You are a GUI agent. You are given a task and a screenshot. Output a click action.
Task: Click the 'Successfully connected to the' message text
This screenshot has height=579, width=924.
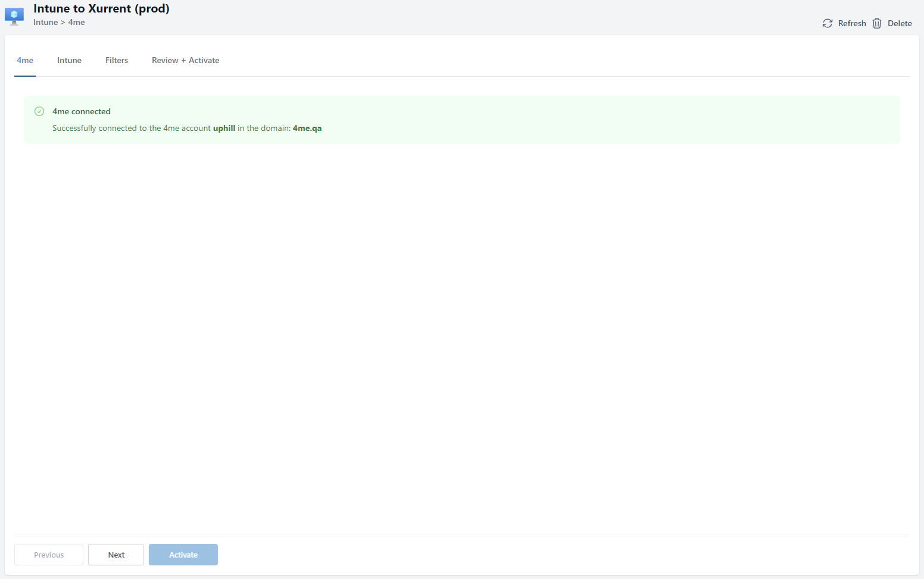107,128
